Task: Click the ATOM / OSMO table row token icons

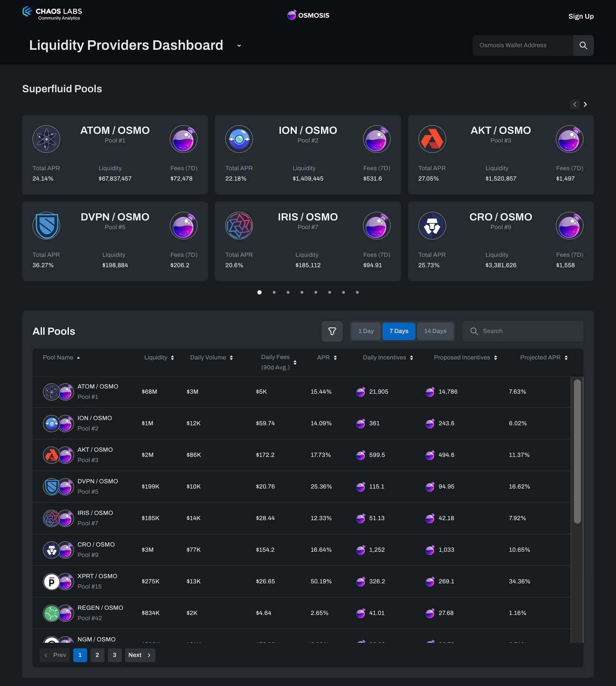Action: (x=58, y=392)
